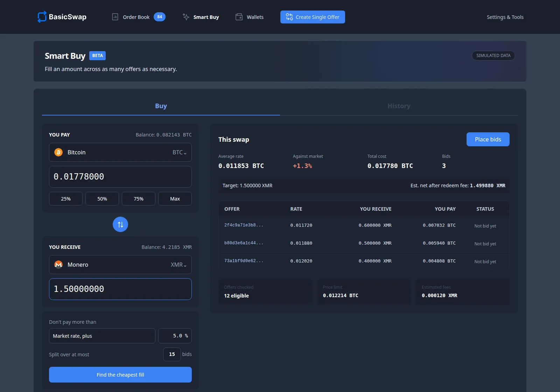The image size is (560, 392).
Task: Focus the You Receive amount field 1.50000000
Action: (x=120, y=289)
